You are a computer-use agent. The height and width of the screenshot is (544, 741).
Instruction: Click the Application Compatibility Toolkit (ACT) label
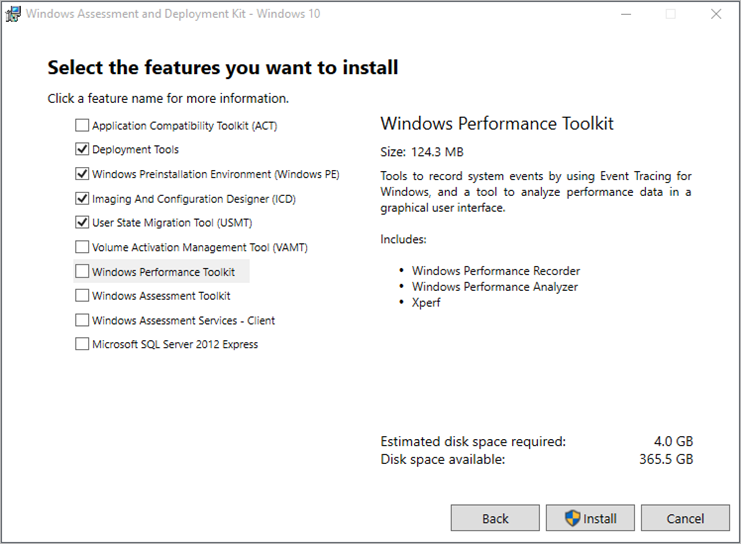click(x=184, y=126)
